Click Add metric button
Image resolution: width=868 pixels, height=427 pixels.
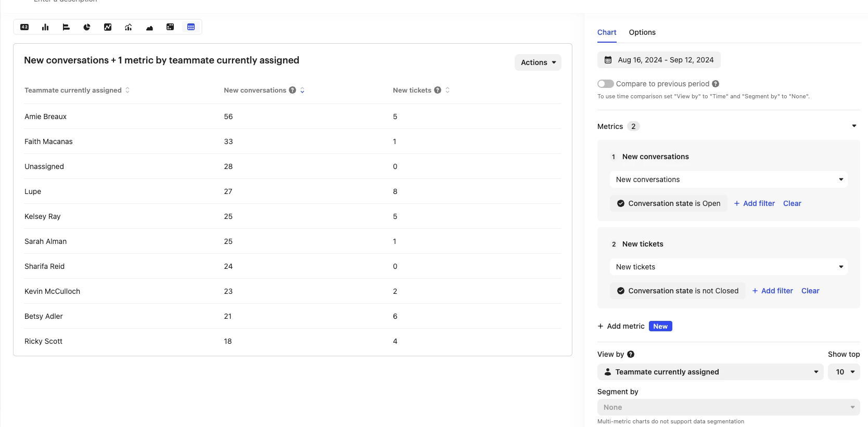coord(621,326)
